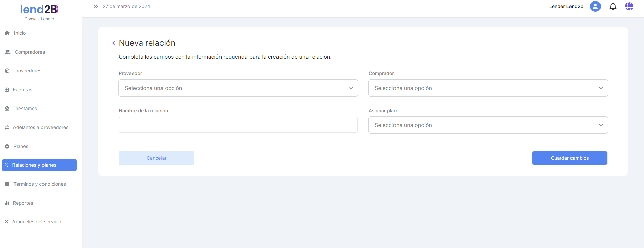The width and height of the screenshot is (644, 248).
Task: Go to Aranceles del servicio
Action: tap(37, 222)
